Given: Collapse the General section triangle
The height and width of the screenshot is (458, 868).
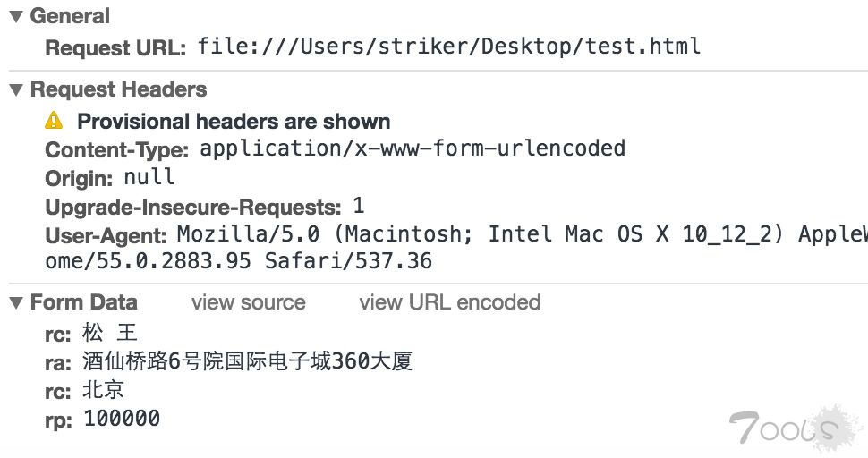Looking at the screenshot, I should pos(17,17).
